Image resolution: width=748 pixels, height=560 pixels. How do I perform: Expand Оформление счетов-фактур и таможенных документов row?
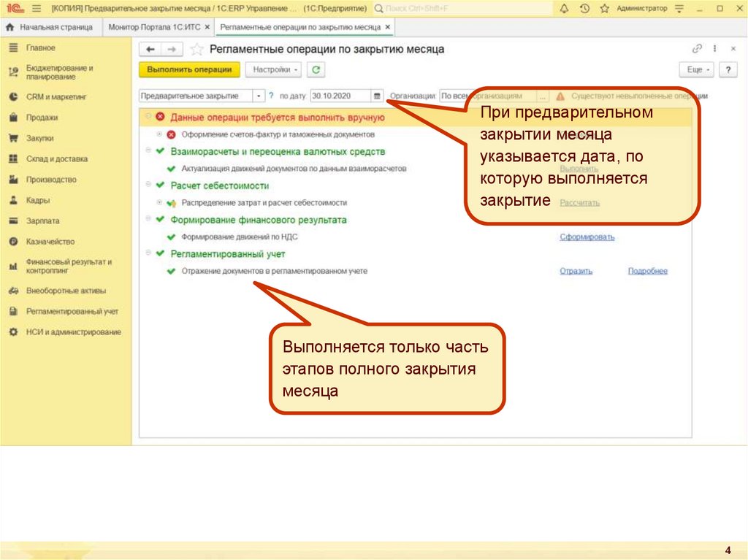tap(159, 134)
